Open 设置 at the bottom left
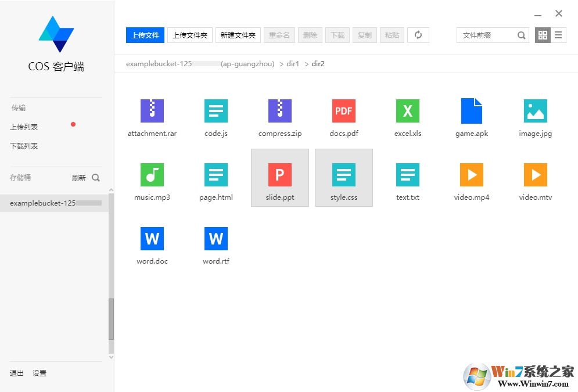Viewport: 578px width, 392px height. (x=40, y=373)
